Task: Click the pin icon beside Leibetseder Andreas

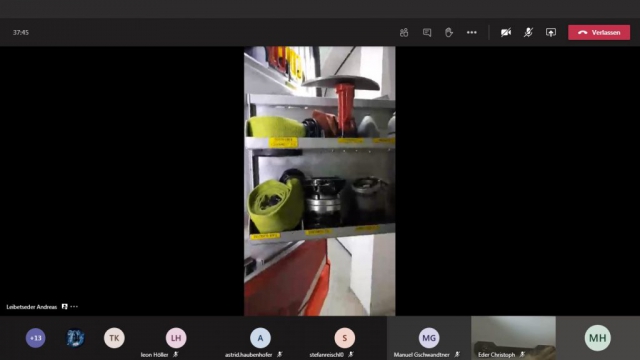Action: [x=64, y=307]
